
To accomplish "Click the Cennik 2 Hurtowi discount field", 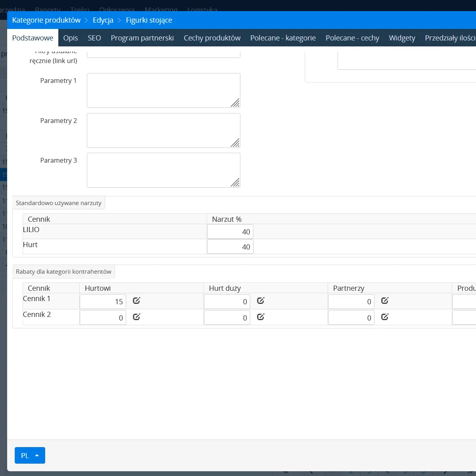I will tap(103, 318).
